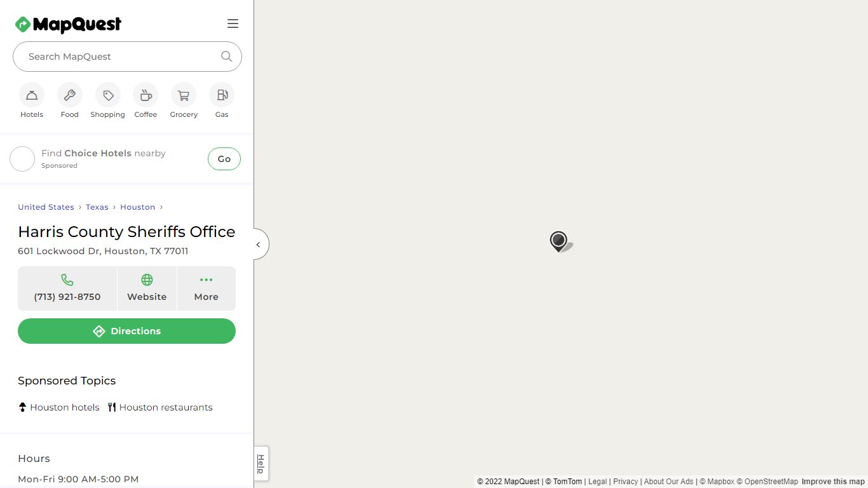This screenshot has height=488, width=868.
Task: Open United States breadcrumb link
Action: coord(46,207)
